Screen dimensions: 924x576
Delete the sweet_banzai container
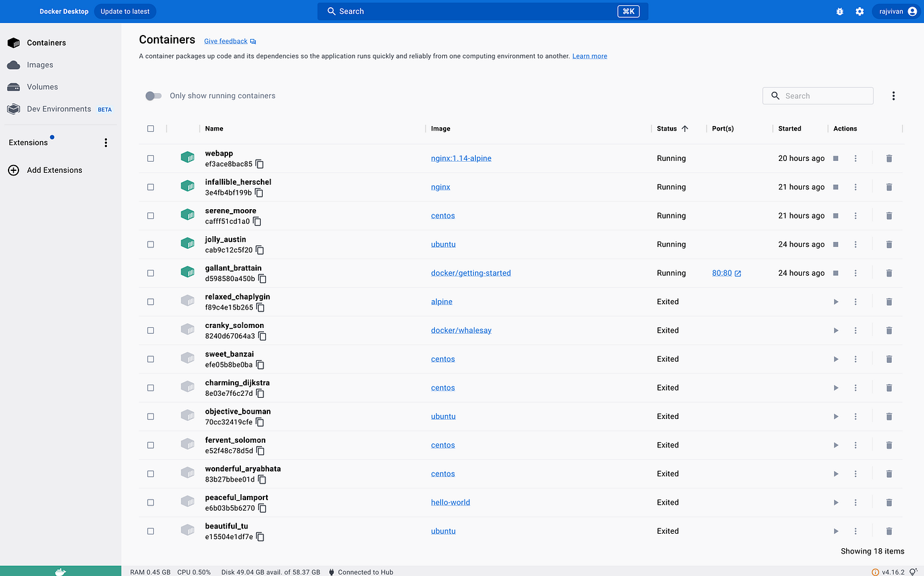tap(889, 360)
